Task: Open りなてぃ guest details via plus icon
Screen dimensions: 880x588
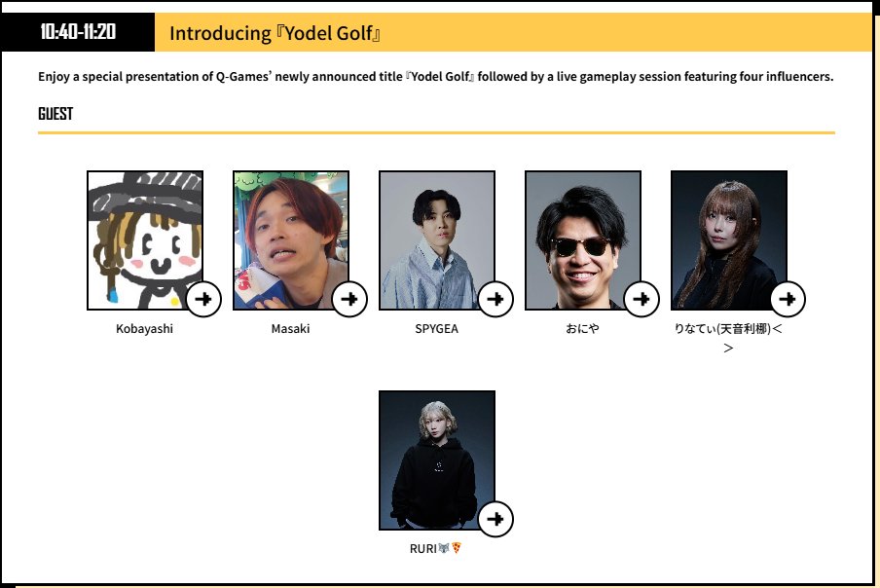Action: tap(788, 299)
